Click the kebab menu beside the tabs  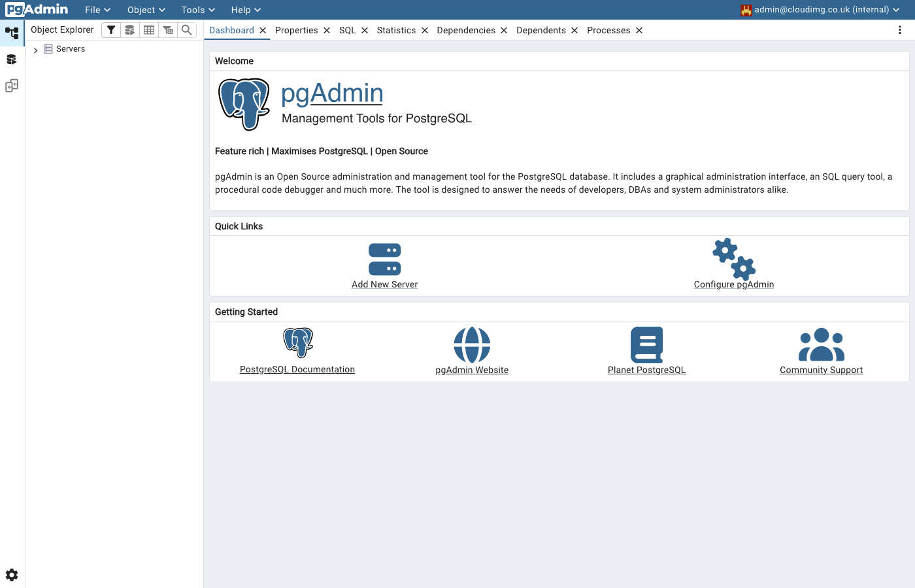click(x=900, y=30)
